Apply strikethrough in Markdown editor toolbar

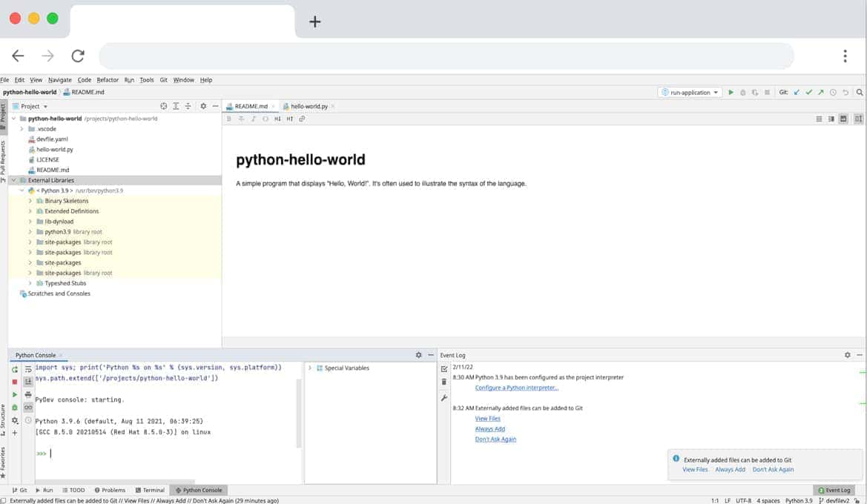tap(241, 119)
